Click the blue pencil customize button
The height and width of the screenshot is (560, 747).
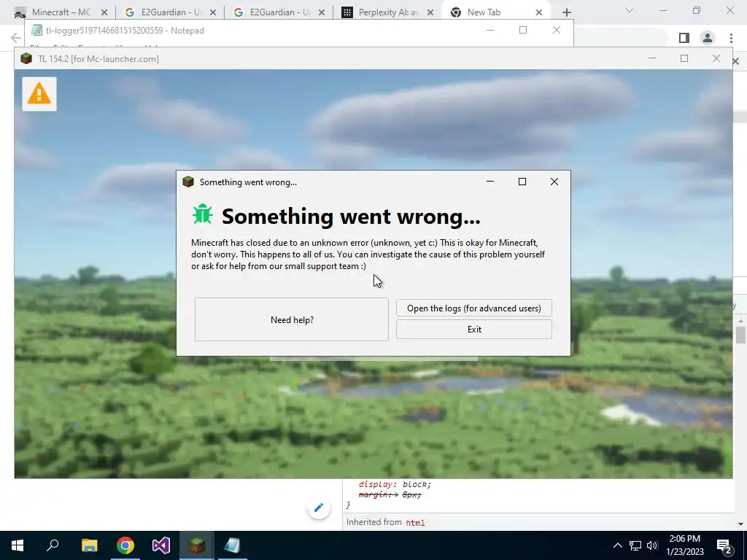tap(319, 507)
